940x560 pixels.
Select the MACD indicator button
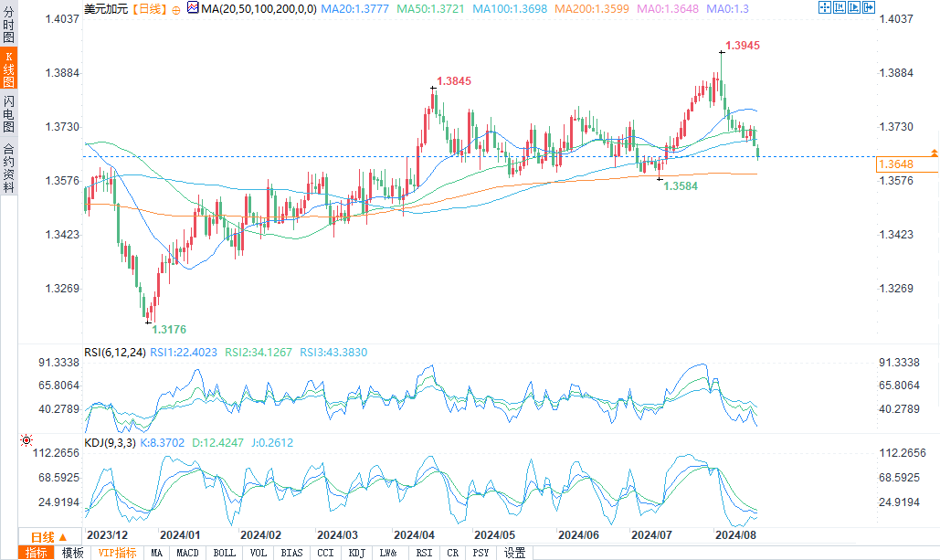pos(187,553)
